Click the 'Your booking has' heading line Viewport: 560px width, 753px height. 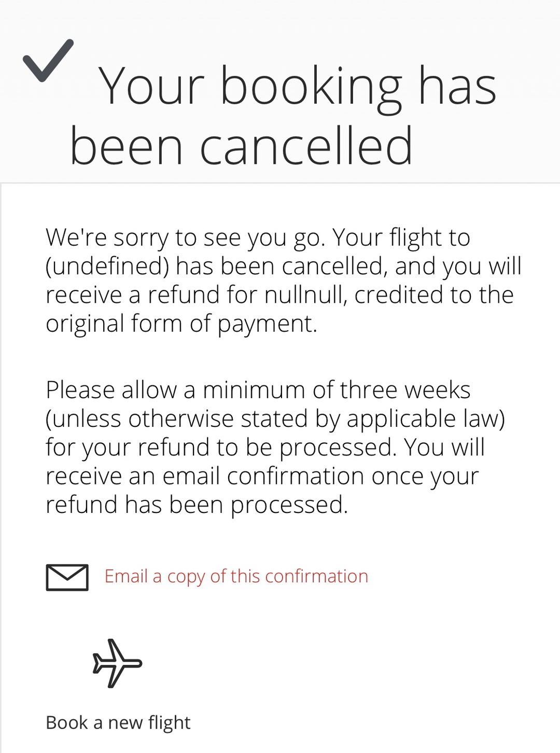pyautogui.click(x=297, y=87)
